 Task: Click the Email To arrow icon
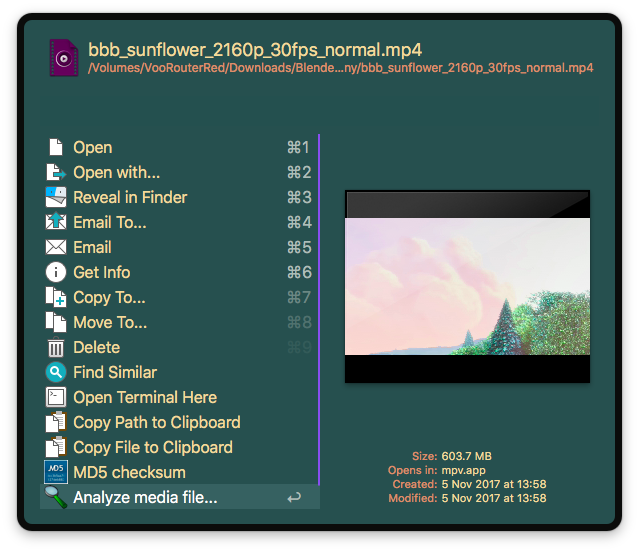click(x=56, y=222)
